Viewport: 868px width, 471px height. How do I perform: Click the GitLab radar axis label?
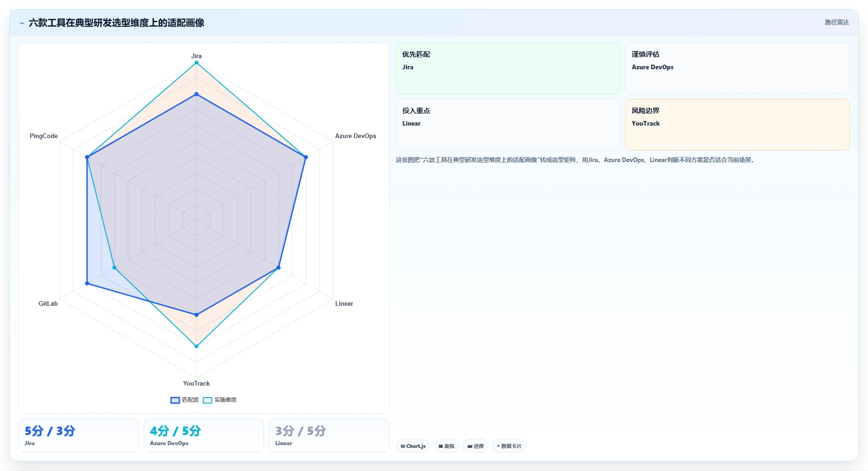[48, 303]
